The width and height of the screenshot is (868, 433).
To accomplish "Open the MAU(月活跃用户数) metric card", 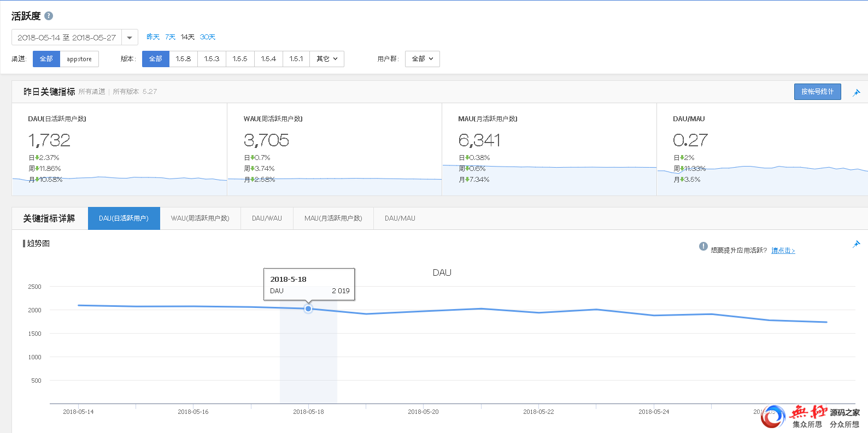I will [x=549, y=149].
